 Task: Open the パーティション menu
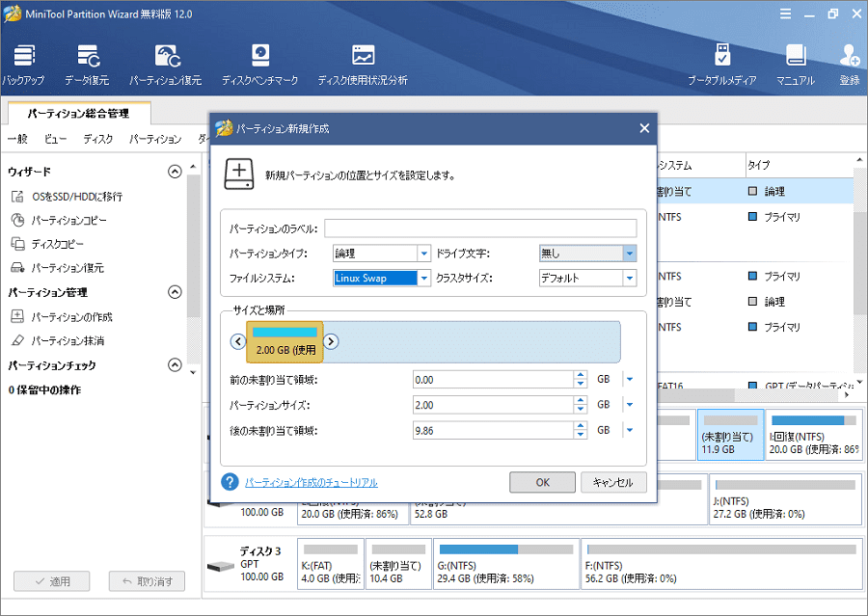pos(155,139)
